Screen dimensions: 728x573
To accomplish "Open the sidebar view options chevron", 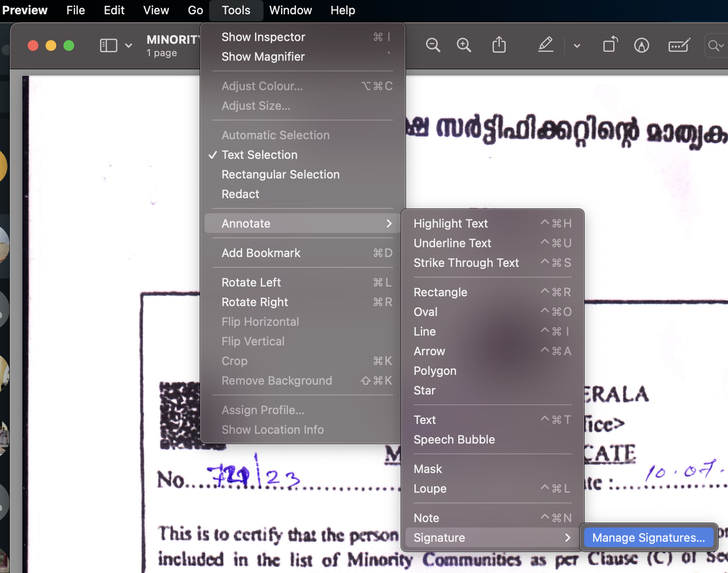I will [x=129, y=46].
